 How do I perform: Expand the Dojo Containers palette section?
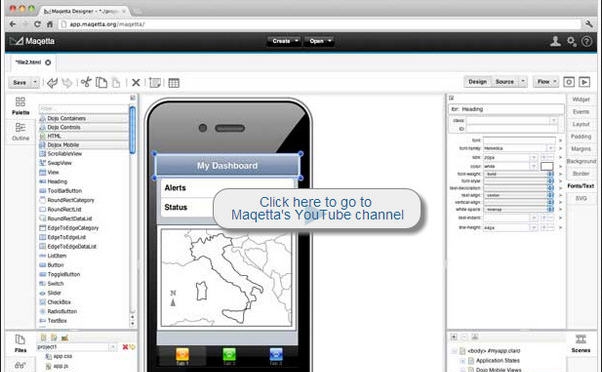tap(83, 118)
